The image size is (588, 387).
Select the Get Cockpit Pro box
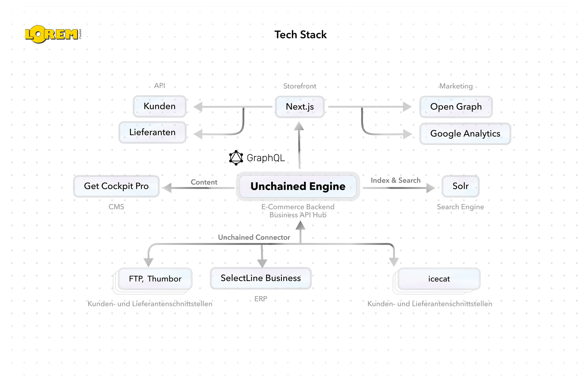coord(116,186)
